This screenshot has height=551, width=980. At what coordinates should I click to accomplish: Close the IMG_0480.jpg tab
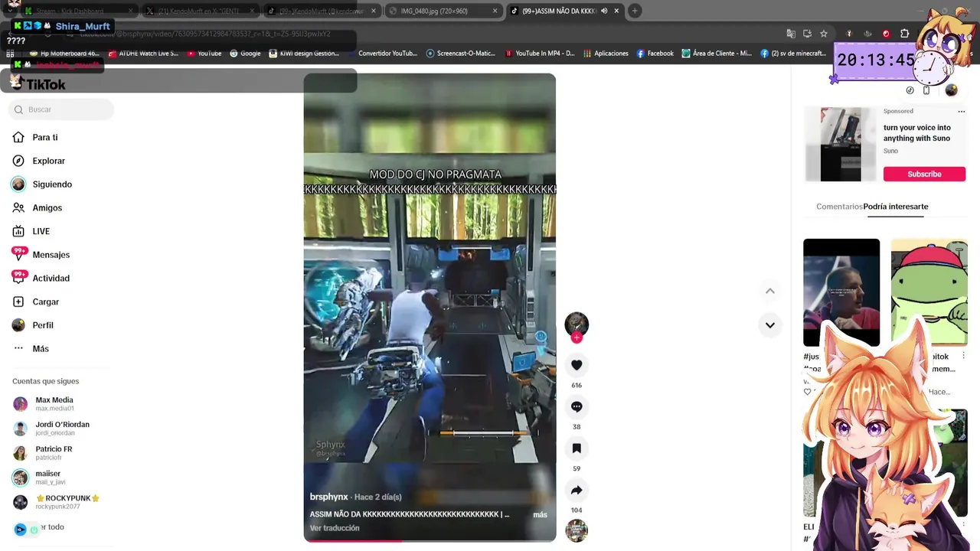tap(495, 11)
